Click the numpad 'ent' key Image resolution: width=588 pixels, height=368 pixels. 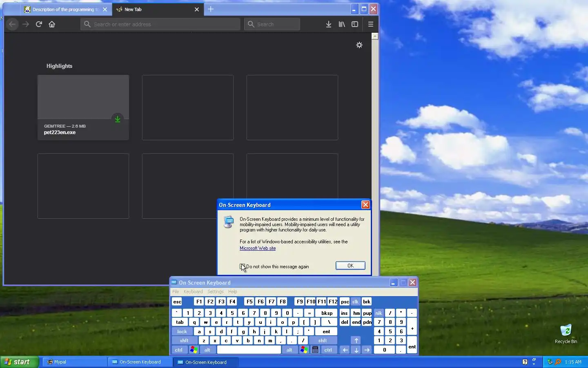pos(412,345)
